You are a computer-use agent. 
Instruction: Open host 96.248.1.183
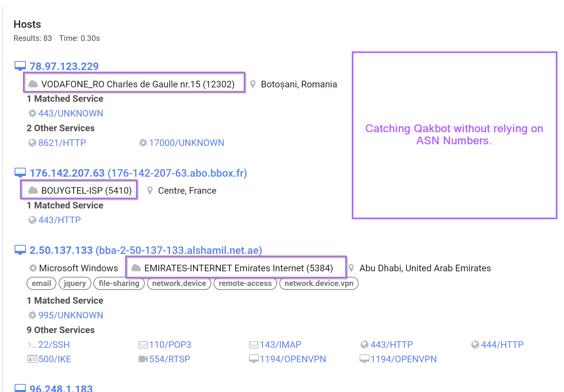point(61,388)
